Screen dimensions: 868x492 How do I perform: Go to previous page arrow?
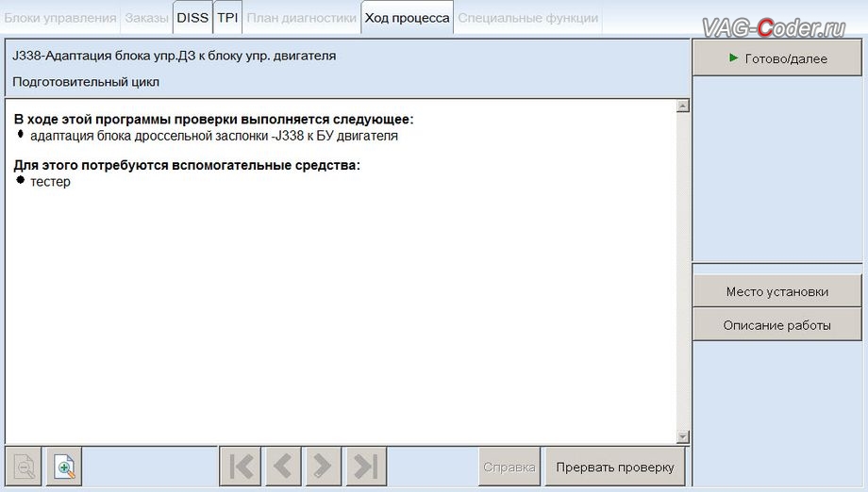283,467
